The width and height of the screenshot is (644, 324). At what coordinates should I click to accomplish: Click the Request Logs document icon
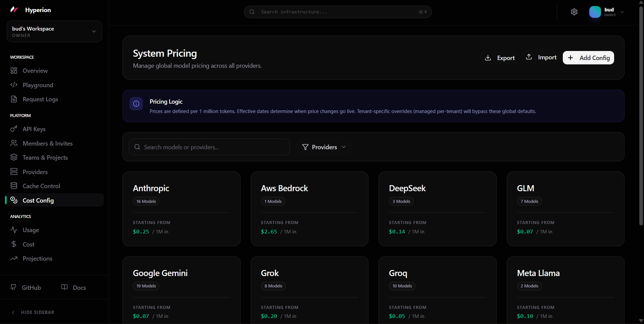[x=14, y=99]
